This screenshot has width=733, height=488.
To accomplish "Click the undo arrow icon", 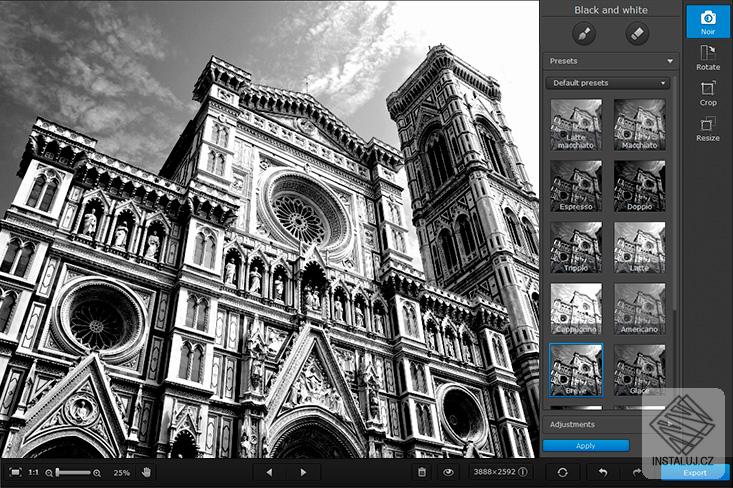I will (603, 472).
